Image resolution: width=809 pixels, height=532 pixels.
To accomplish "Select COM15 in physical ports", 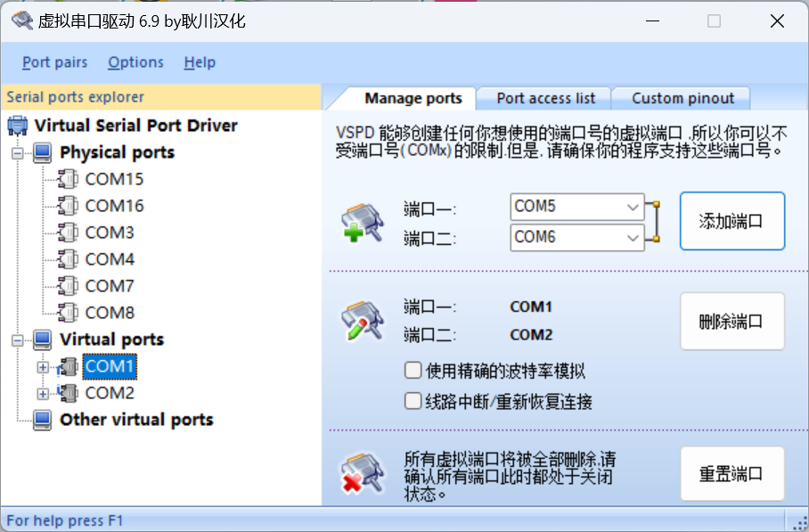I will point(114,180).
